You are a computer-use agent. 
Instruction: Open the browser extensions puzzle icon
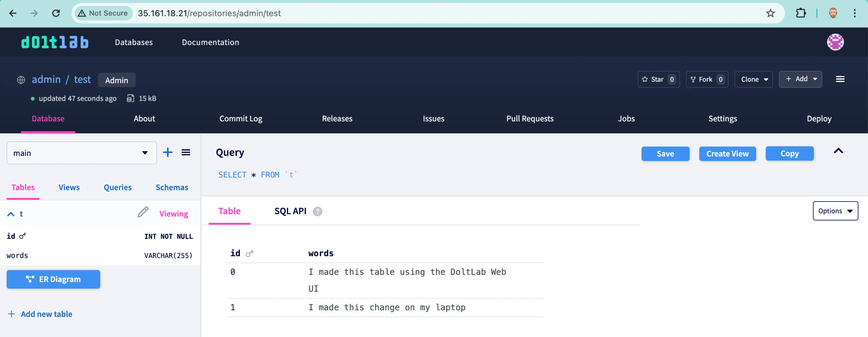click(x=801, y=13)
